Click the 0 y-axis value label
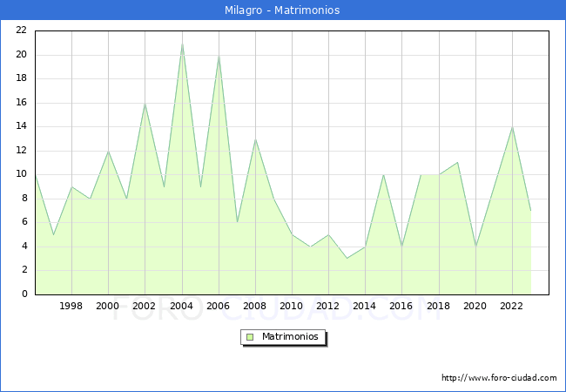566x392 pixels. point(24,294)
